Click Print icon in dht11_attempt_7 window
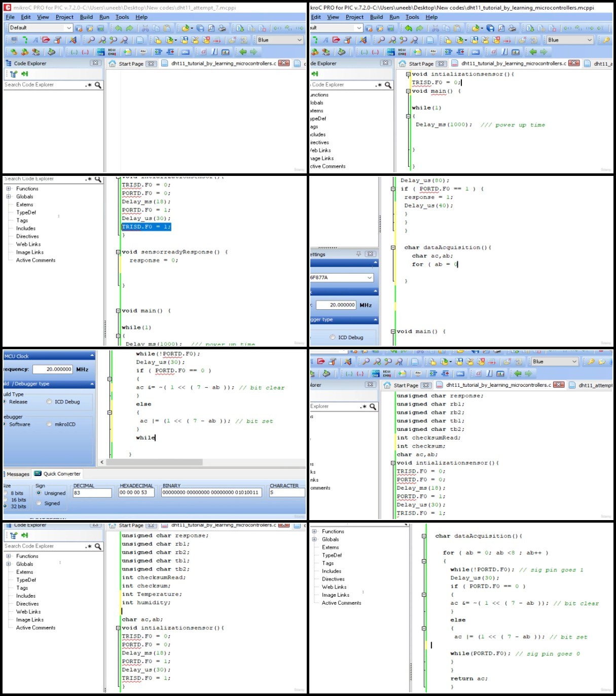Viewport: 616px width, 696px height. click(222, 28)
